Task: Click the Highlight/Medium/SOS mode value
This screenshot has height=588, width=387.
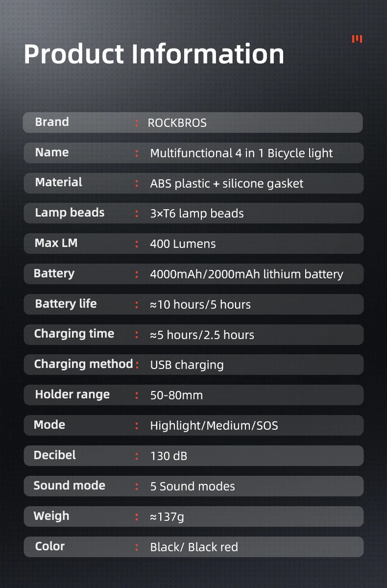Action: 214,426
